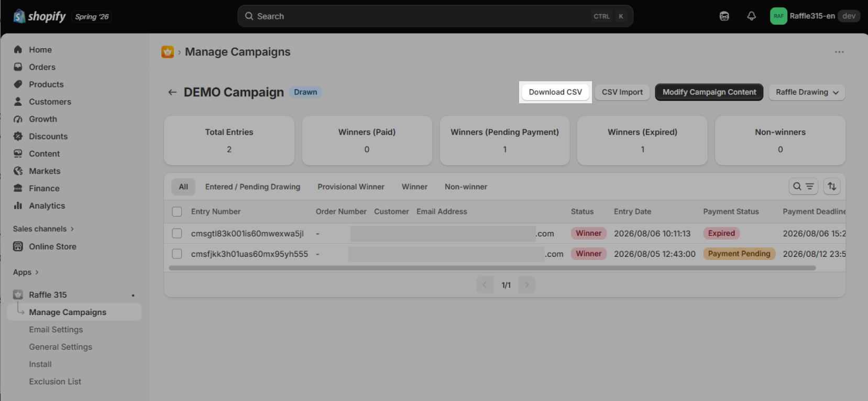Open Exclusion List in sidebar
Image resolution: width=868 pixels, height=401 pixels.
click(55, 381)
